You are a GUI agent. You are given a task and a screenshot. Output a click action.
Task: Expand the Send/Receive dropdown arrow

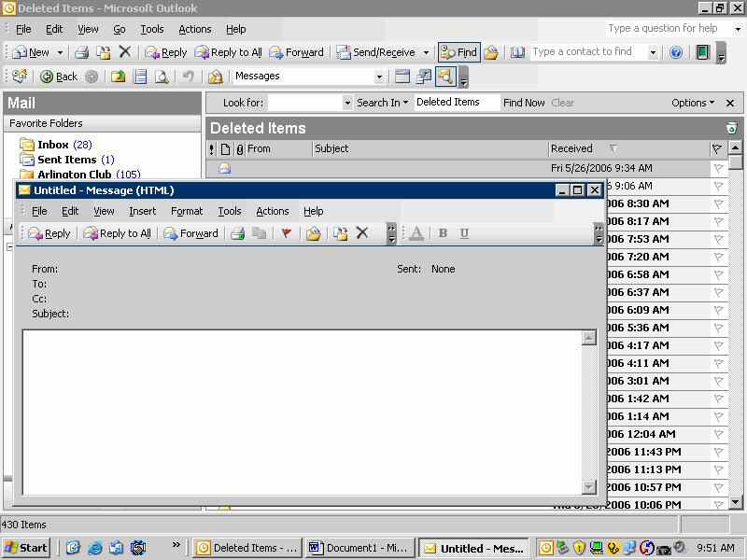point(426,52)
